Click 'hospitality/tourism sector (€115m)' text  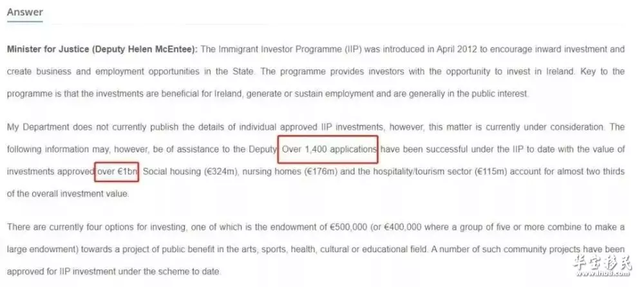coord(441,172)
